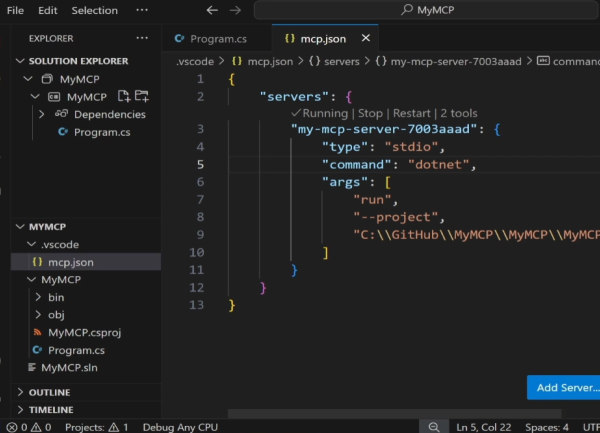The width and height of the screenshot is (600, 433).
Task: Collapse the MYMCP folder section
Action: (20, 226)
